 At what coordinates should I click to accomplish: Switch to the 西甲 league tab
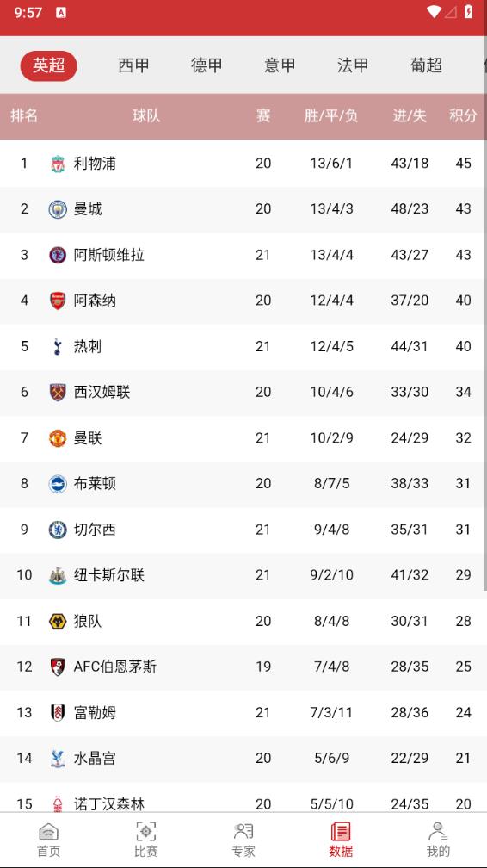[x=133, y=65]
